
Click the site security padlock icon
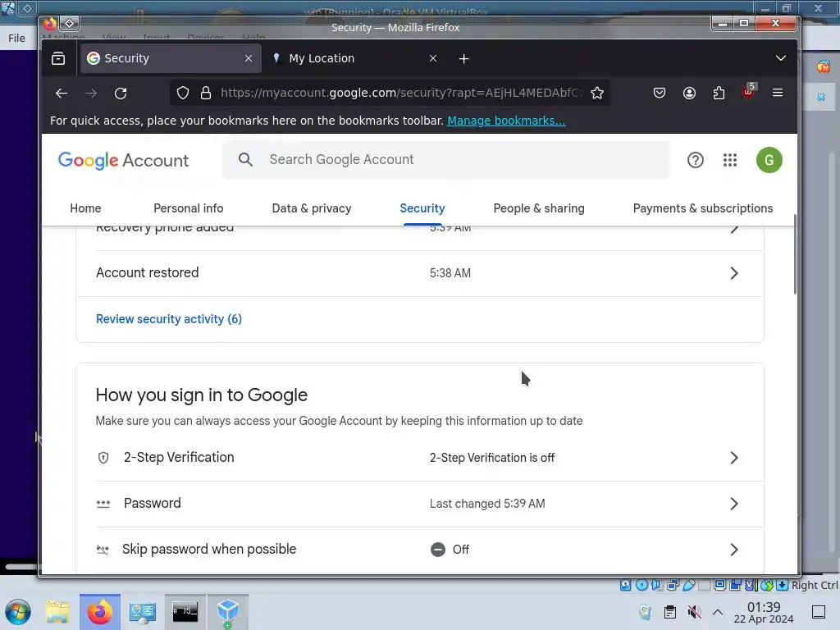tap(206, 94)
